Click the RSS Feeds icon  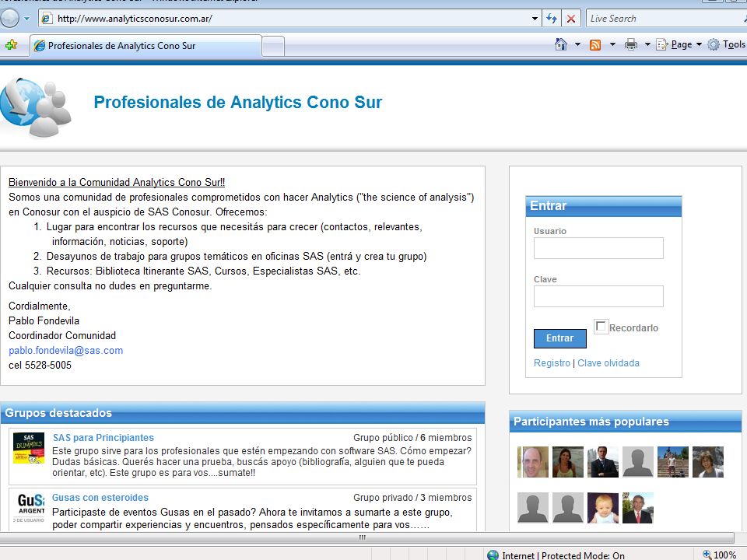coord(595,45)
